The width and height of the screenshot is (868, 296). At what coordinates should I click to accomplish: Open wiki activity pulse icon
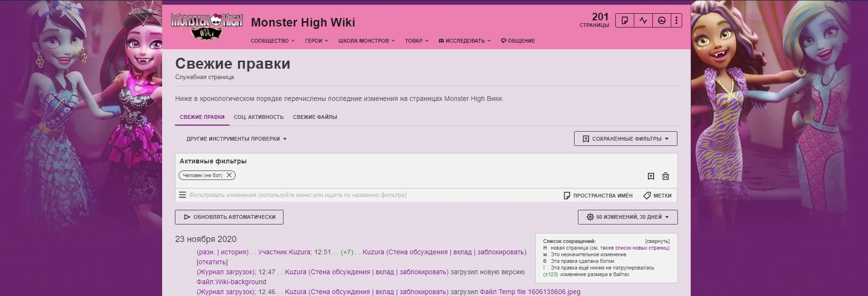(643, 20)
